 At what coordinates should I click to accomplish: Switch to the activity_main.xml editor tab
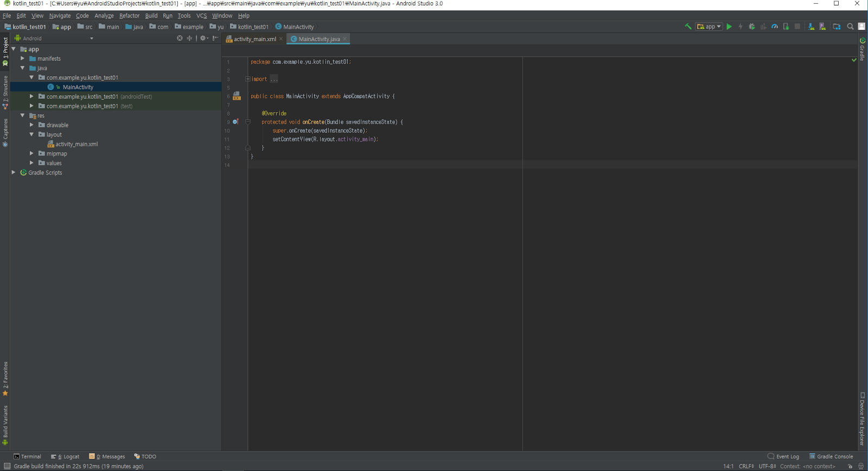point(254,39)
